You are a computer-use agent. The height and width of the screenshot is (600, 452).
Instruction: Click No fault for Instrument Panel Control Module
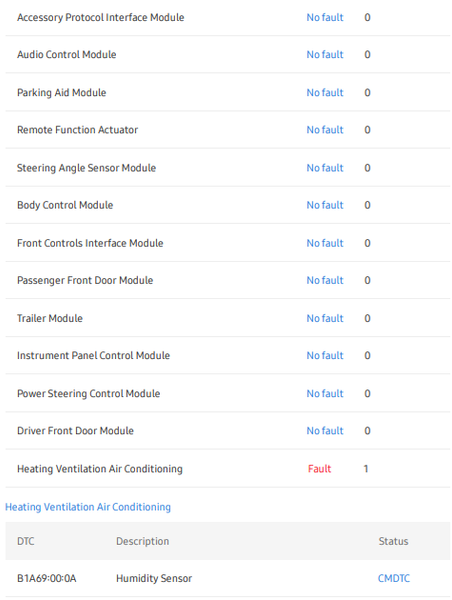325,355
